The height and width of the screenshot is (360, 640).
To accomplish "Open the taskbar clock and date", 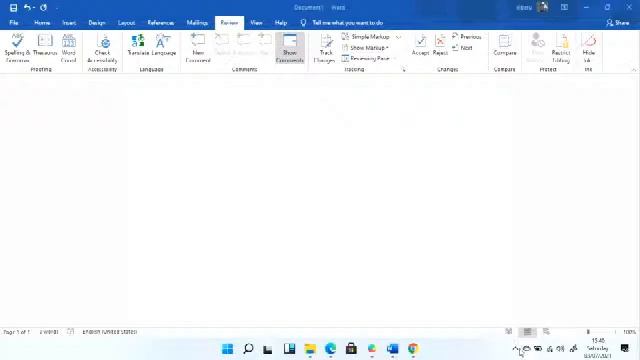I will 598,349.
